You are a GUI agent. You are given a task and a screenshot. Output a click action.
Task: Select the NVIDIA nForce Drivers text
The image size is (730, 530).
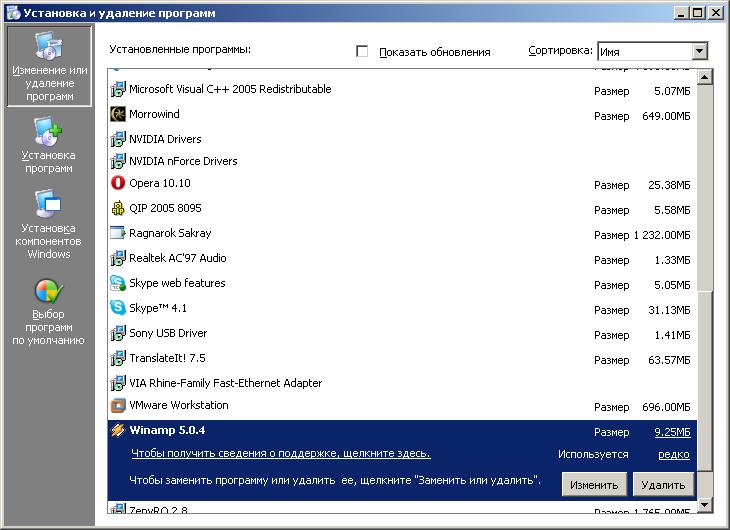183,161
